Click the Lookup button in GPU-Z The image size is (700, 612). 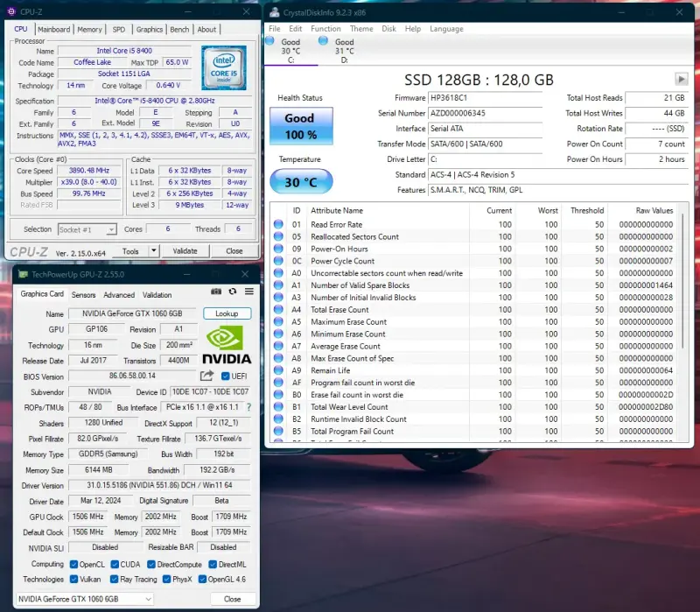tap(227, 313)
